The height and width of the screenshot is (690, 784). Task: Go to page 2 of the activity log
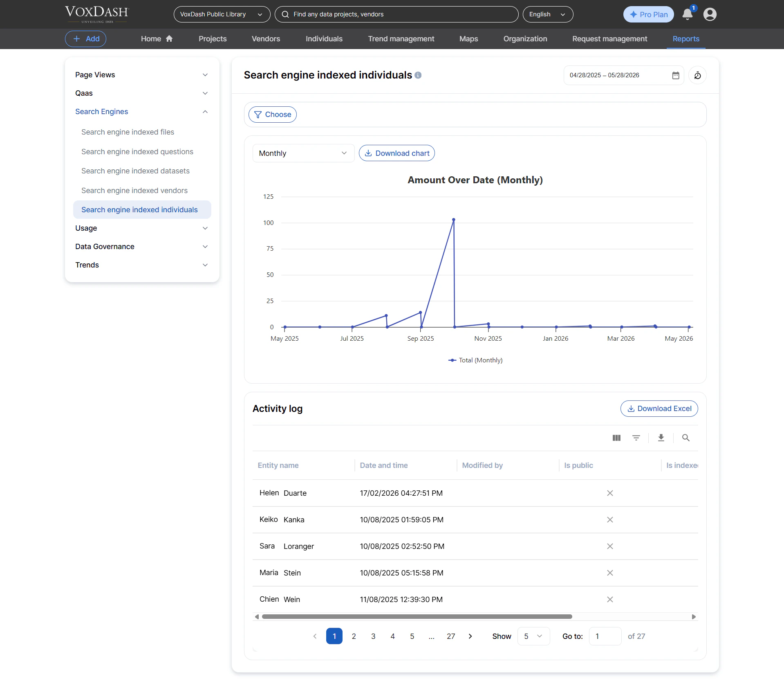click(x=354, y=636)
